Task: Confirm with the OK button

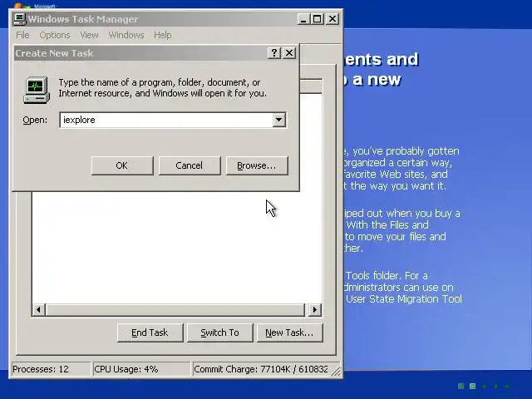Action: [122, 165]
